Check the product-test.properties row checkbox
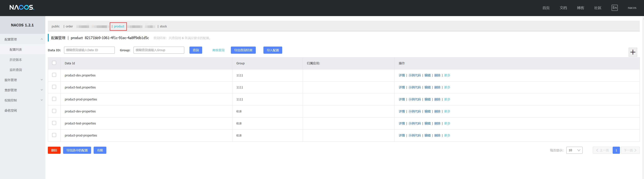644x179 pixels. pyautogui.click(x=54, y=87)
